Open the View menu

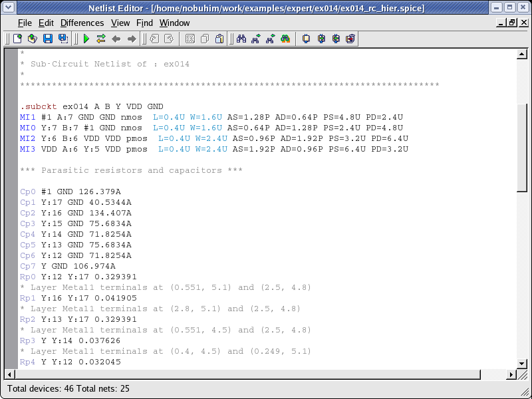click(x=120, y=23)
